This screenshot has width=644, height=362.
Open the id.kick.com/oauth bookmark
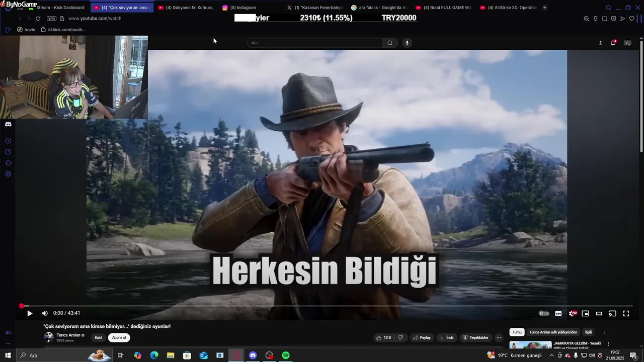tap(63, 30)
